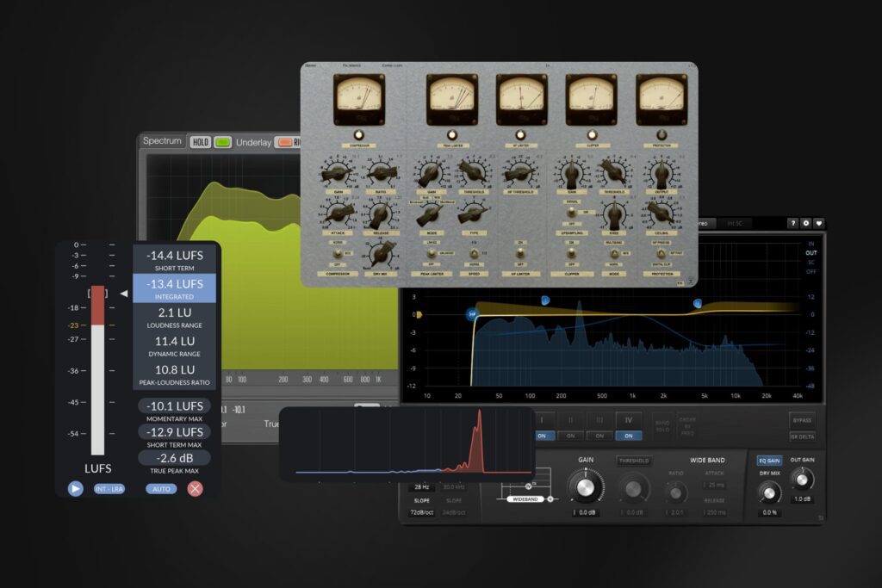This screenshot has width=882, height=588.
Task: Open the INT - LRA mode selector
Action: click(x=109, y=489)
